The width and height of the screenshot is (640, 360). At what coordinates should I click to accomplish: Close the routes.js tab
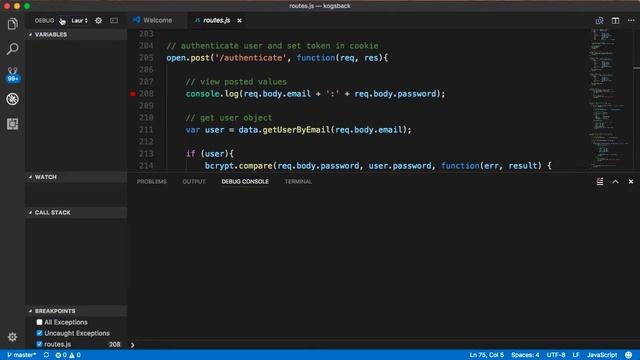239,20
